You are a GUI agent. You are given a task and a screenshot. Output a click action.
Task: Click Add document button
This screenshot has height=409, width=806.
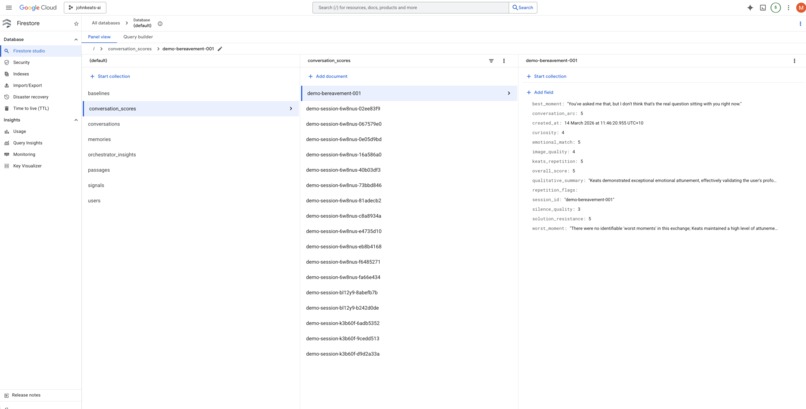tap(328, 76)
